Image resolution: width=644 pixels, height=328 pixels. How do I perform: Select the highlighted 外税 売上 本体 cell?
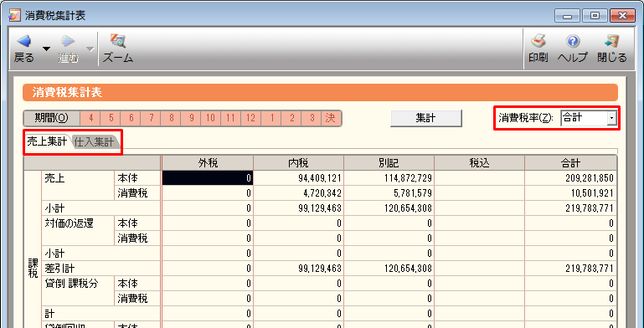pyautogui.click(x=208, y=177)
